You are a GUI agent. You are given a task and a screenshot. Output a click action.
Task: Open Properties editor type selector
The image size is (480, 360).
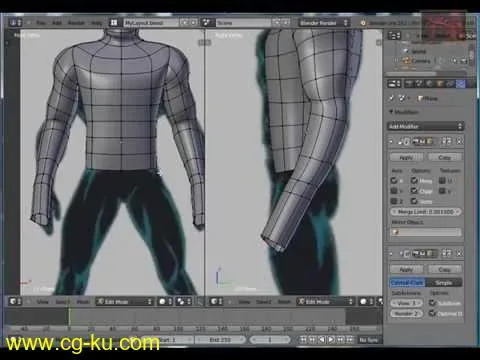coord(394,84)
